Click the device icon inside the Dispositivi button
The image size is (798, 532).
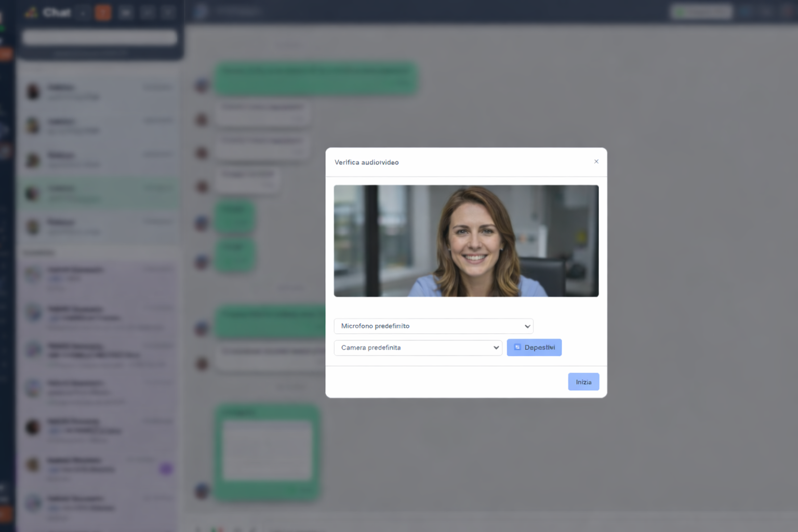[517, 347]
